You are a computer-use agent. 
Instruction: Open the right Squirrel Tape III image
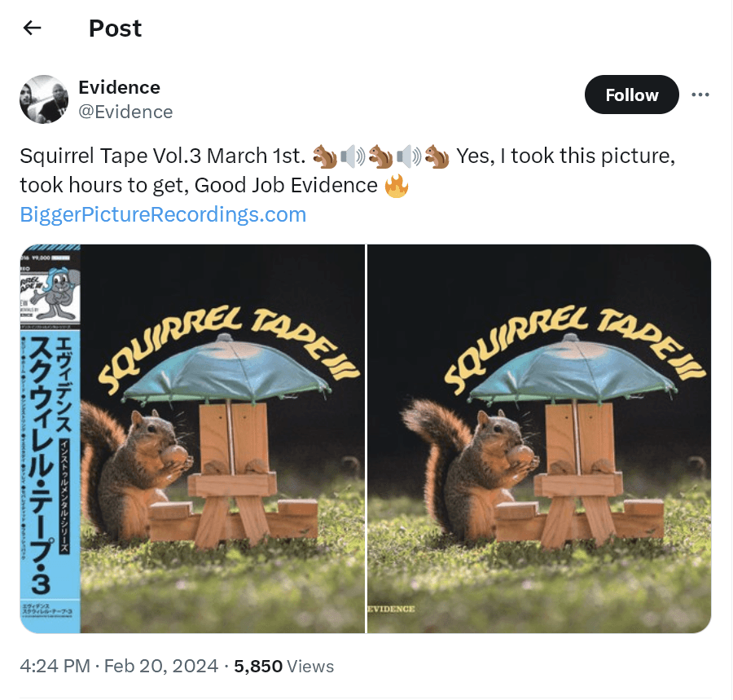pyautogui.click(x=539, y=438)
